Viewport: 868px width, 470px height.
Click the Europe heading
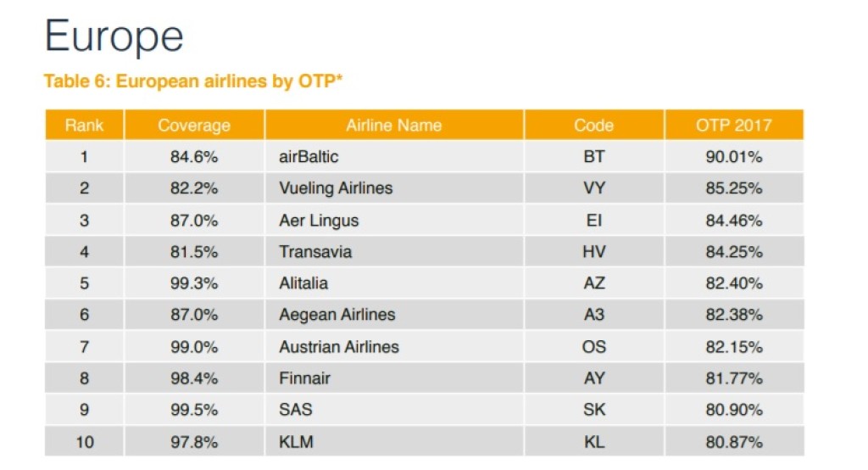pos(114,37)
